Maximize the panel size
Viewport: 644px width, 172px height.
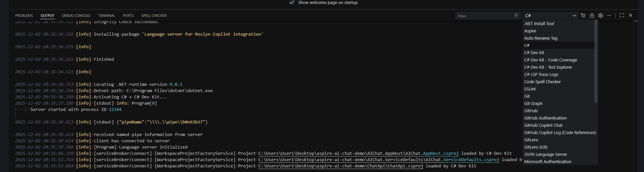622,16
